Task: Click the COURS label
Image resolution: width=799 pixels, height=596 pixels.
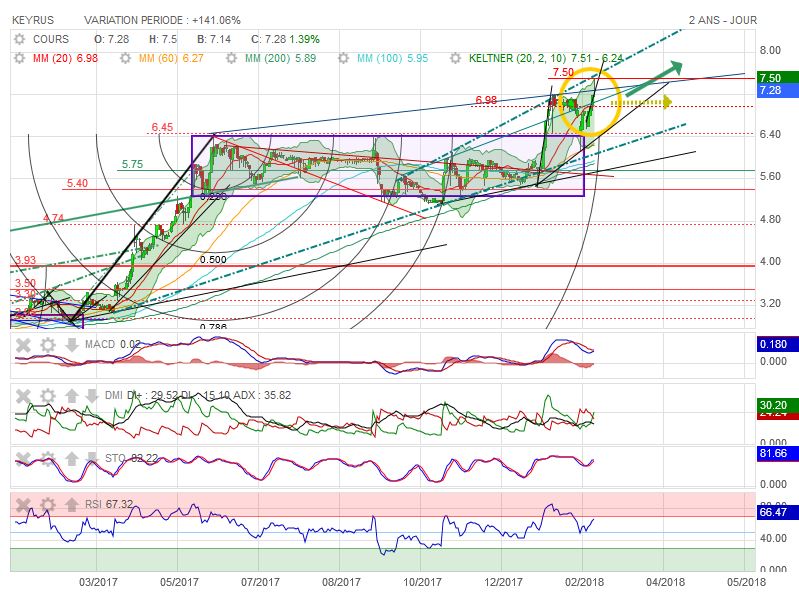Action: (50, 39)
